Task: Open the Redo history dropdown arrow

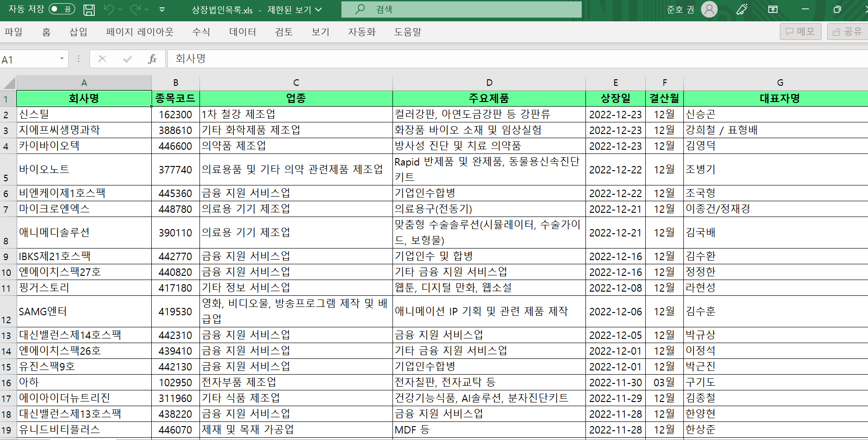Action: pyautogui.click(x=147, y=10)
